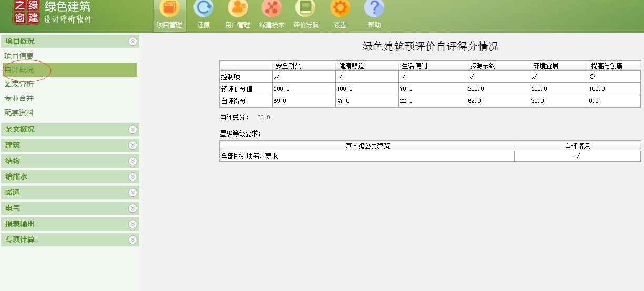Click the 还原 restore icon
Image resolution: width=644 pixels, height=291 pixels.
point(203,9)
